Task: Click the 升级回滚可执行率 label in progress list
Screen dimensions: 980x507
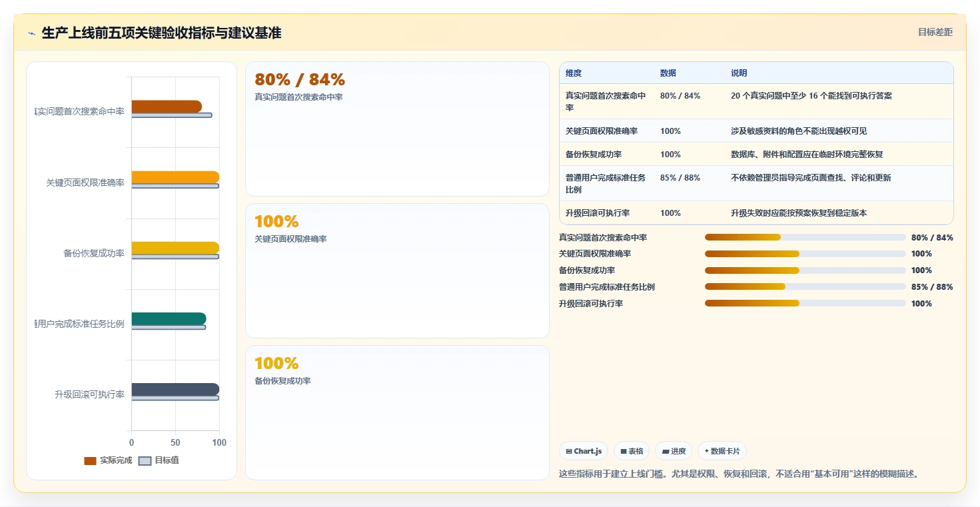Action: [x=591, y=303]
